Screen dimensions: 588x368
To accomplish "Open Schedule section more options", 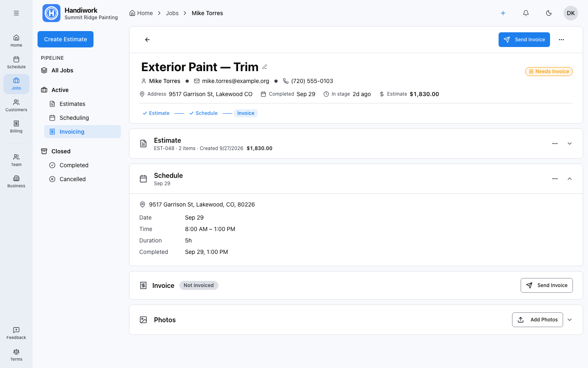I will coord(555,179).
